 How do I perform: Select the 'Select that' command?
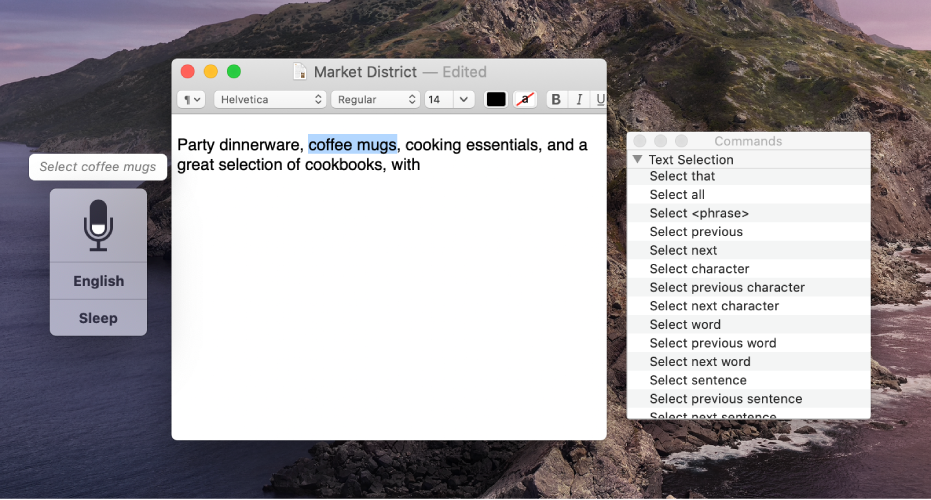tap(749, 176)
